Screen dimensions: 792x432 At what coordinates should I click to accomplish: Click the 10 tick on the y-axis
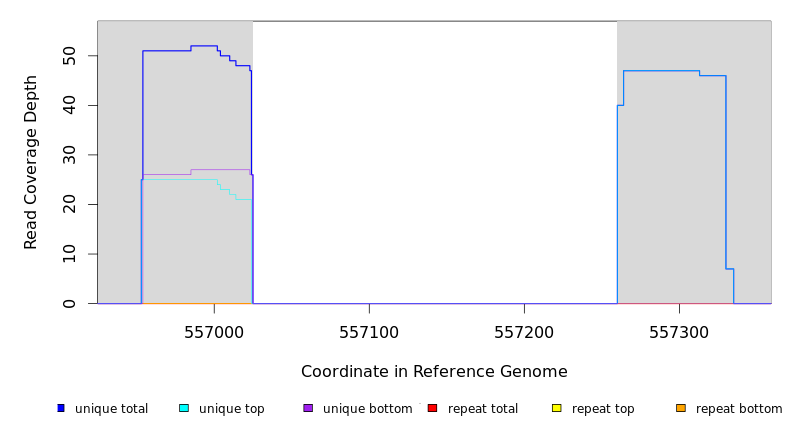click(x=70, y=254)
